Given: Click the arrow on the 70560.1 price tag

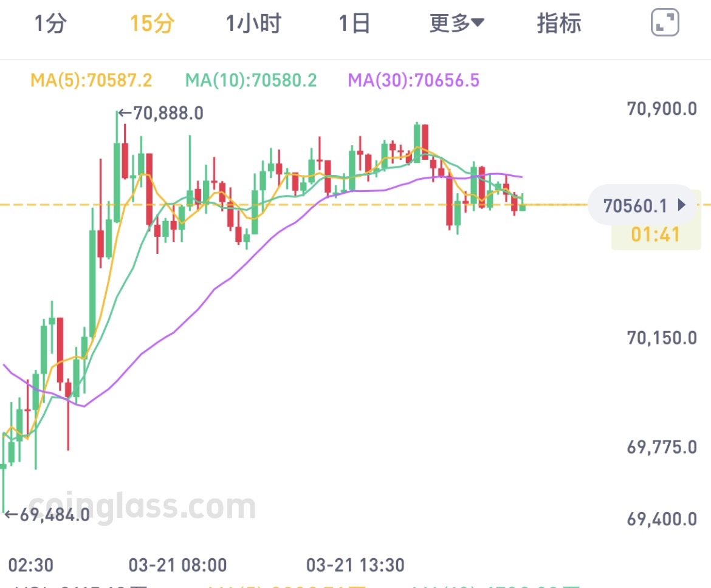Looking at the screenshot, I should point(681,205).
